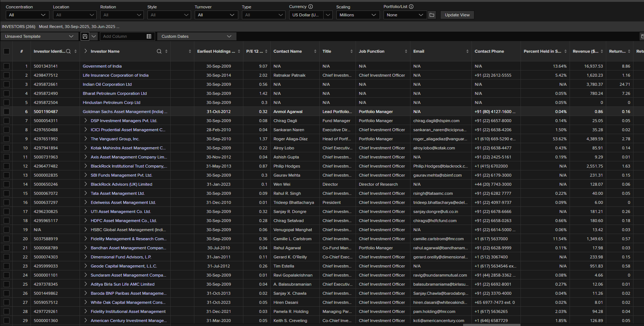Check the Vanguard Group row checkbox

coord(7,139)
